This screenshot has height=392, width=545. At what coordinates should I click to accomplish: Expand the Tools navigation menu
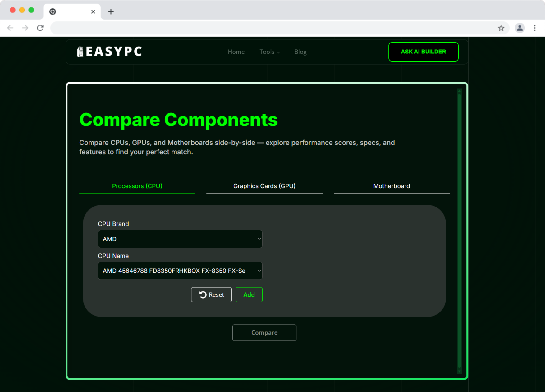(270, 52)
